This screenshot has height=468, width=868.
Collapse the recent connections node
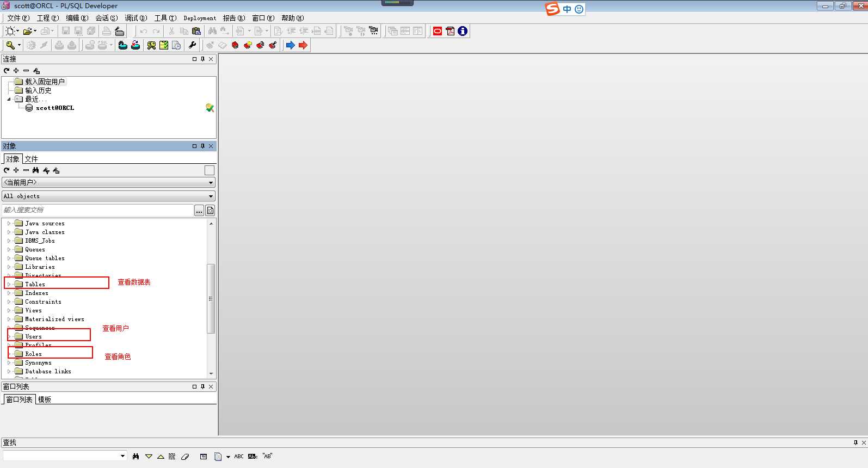[9, 99]
